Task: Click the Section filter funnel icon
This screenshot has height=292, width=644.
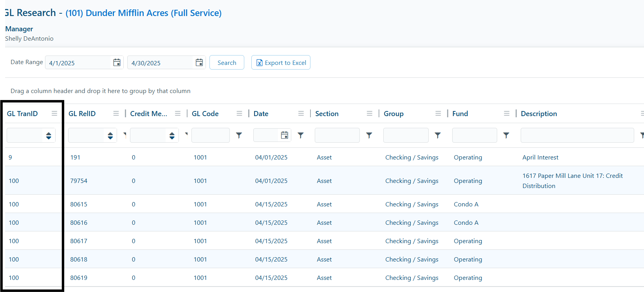Action: [x=369, y=135]
